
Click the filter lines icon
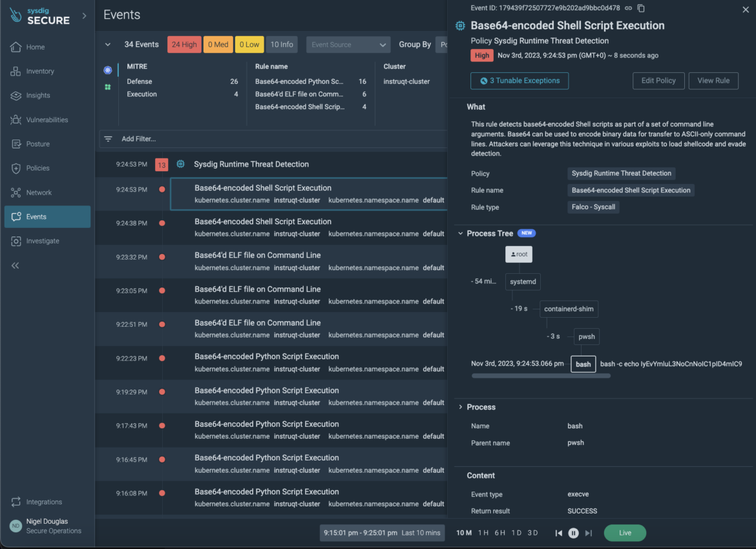point(108,139)
